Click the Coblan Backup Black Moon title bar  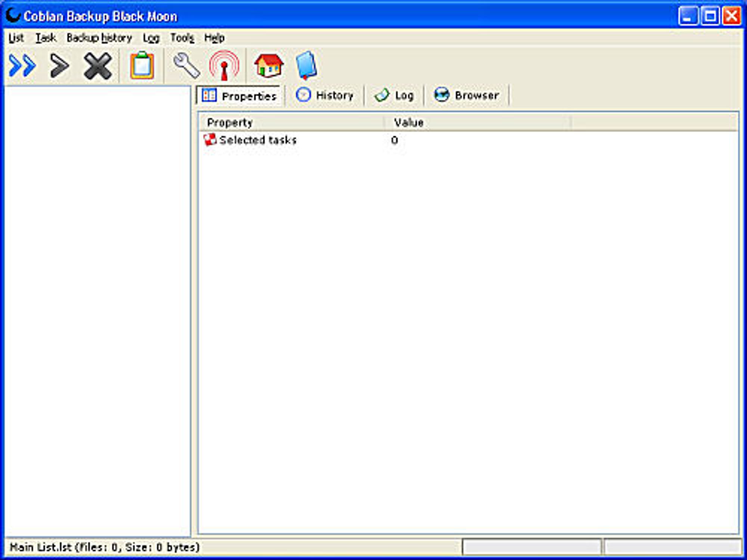[373, 16]
